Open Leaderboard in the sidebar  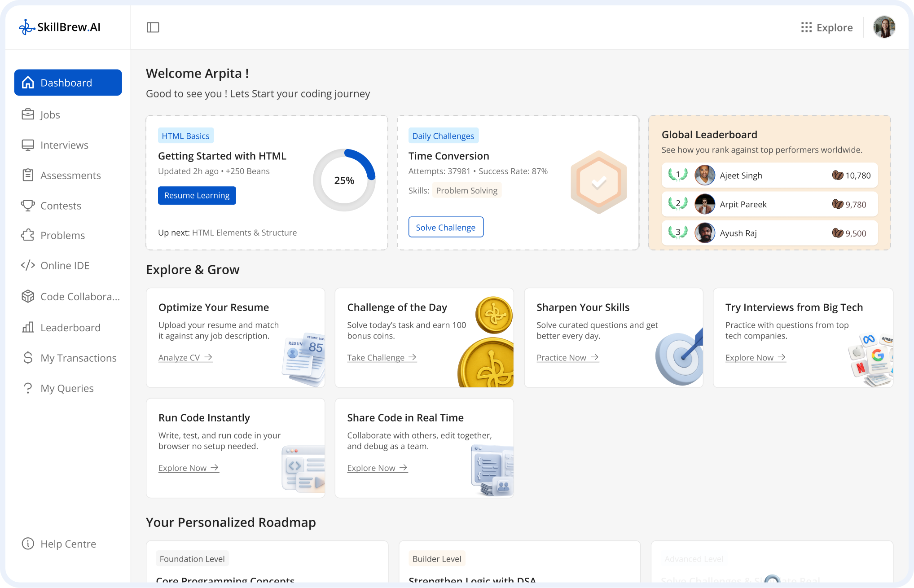[x=70, y=328]
